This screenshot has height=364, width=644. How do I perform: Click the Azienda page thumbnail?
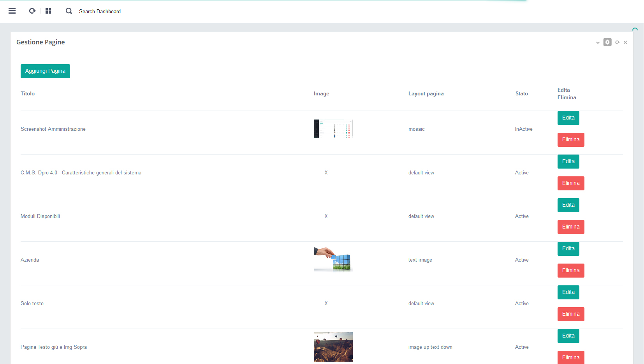click(333, 259)
